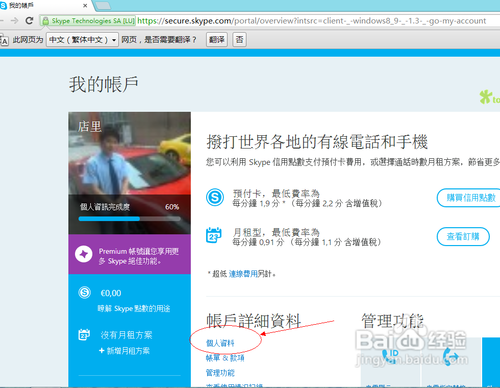Click the address bar URL field
The image size is (500, 388).
(x=312, y=21)
